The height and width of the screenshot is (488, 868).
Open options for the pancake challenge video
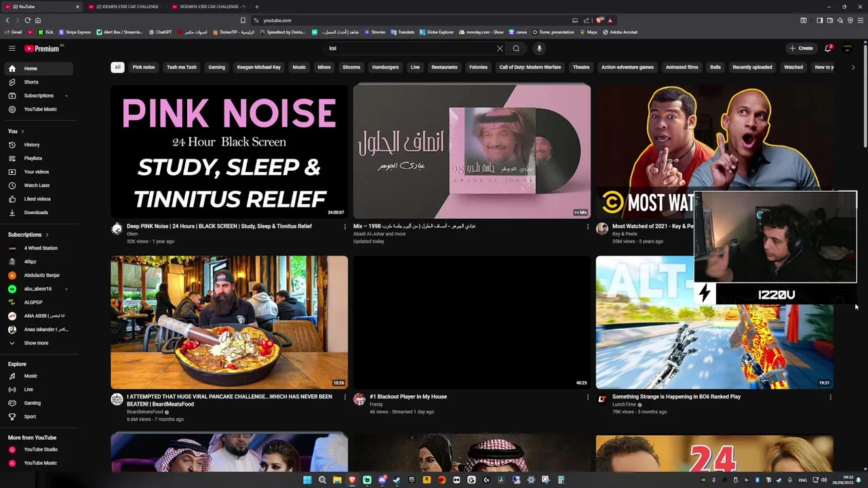coord(344,397)
